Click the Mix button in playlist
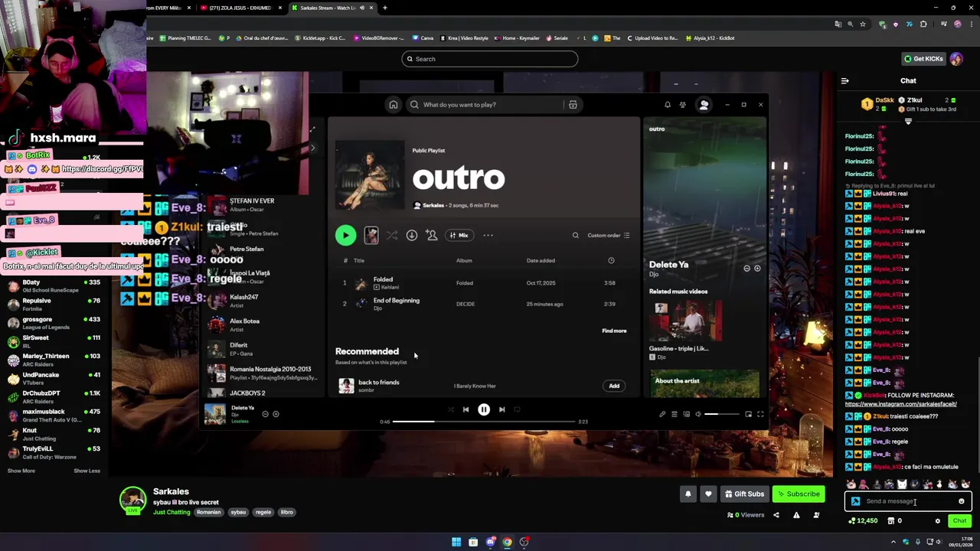This screenshot has width=980, height=551. pos(459,235)
